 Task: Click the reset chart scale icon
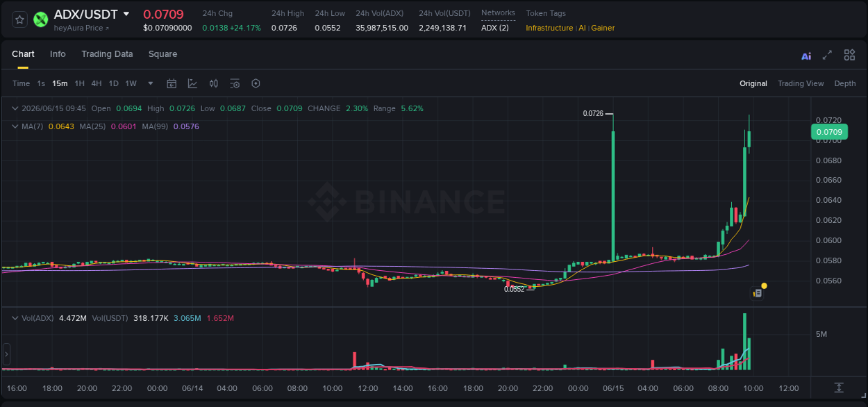839,388
